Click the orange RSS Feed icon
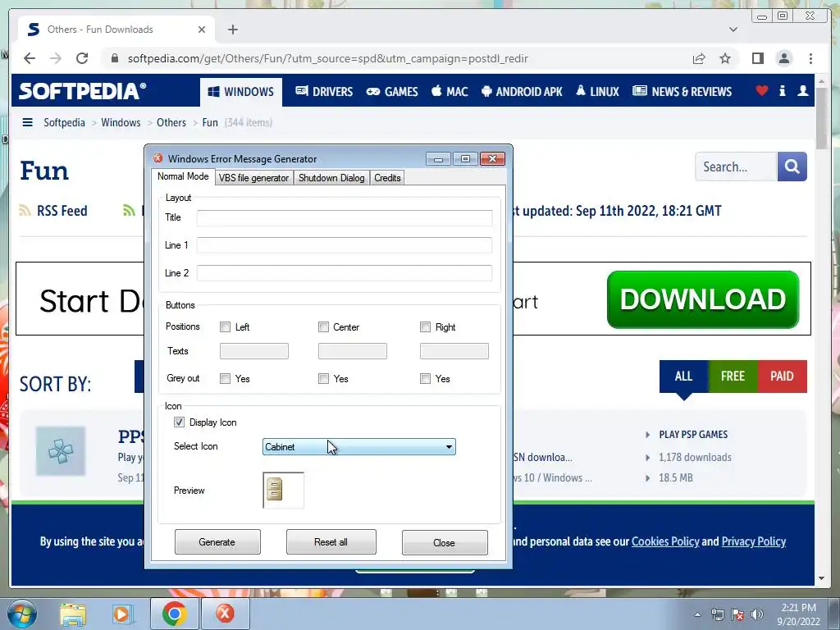This screenshot has height=630, width=840. [25, 211]
